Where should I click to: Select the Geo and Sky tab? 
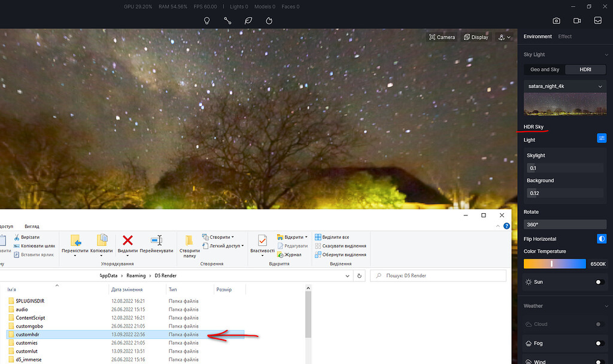coord(545,69)
